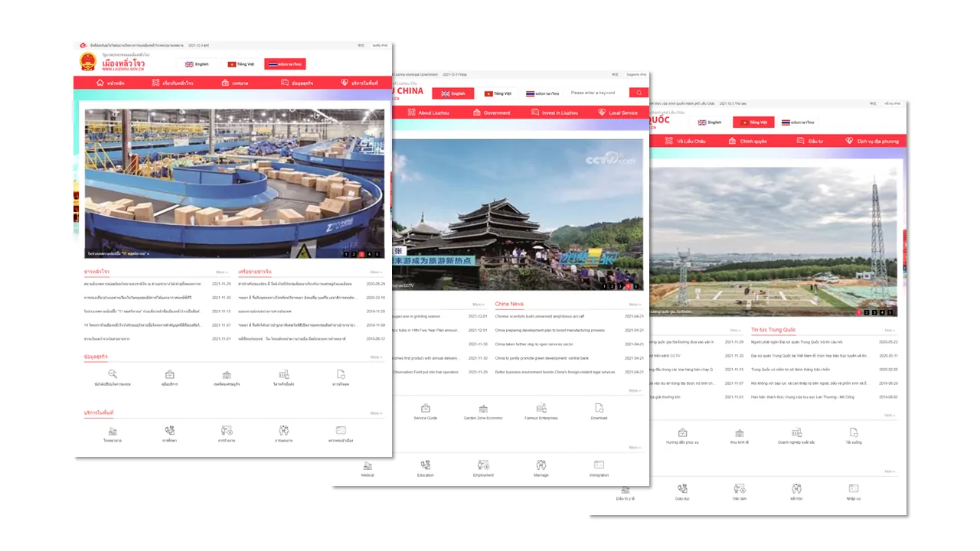Open the Local Service menu

point(617,112)
